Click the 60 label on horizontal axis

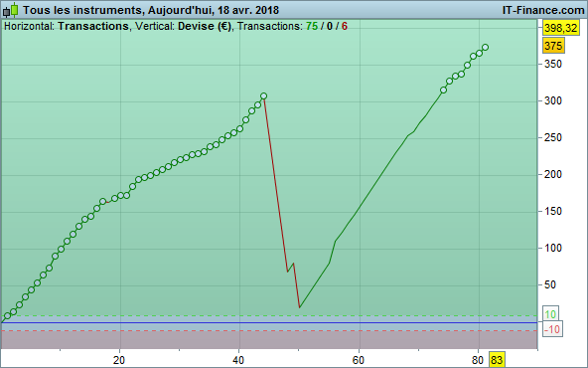(359, 360)
